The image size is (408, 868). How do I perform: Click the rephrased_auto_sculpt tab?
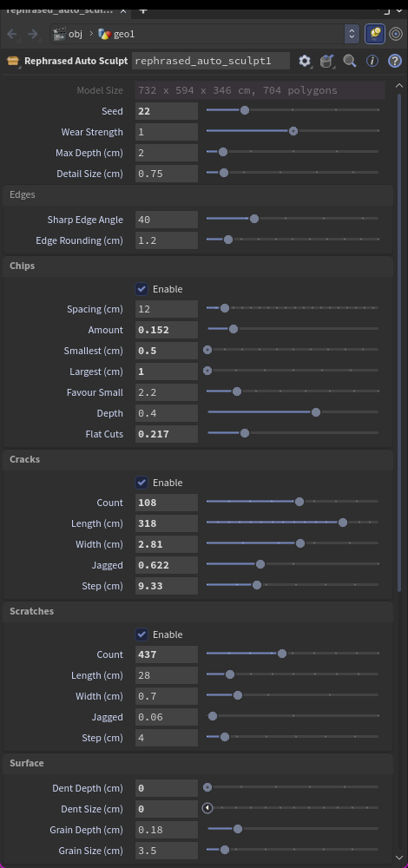coord(59,10)
